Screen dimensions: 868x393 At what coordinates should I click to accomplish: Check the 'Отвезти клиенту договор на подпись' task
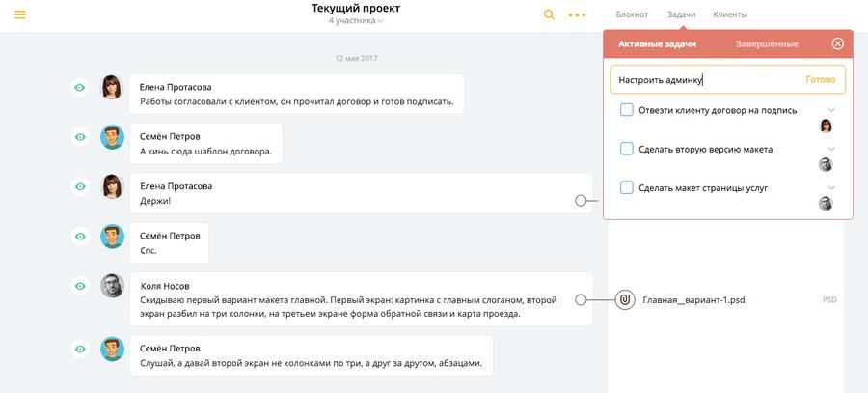[x=626, y=110]
